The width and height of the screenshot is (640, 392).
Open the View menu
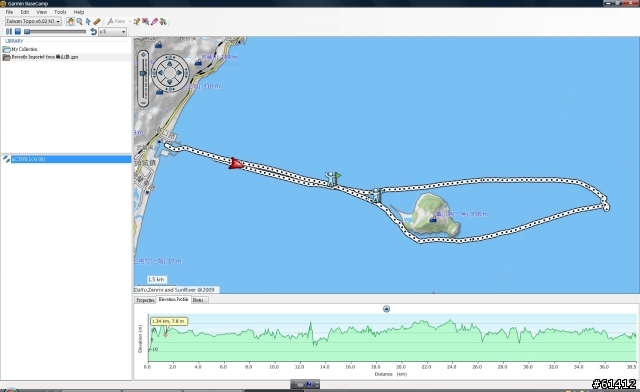[x=41, y=12]
